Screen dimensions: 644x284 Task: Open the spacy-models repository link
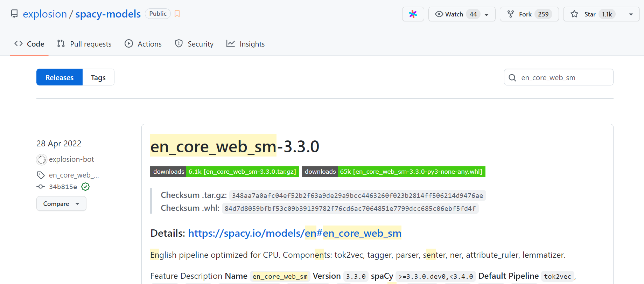pos(108,14)
